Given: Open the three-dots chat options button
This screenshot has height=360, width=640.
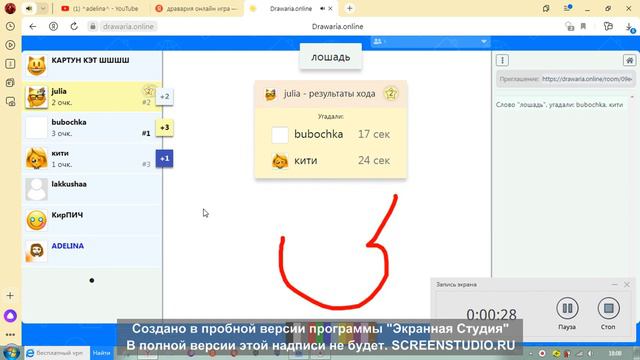Looking at the screenshot, I should [x=502, y=60].
